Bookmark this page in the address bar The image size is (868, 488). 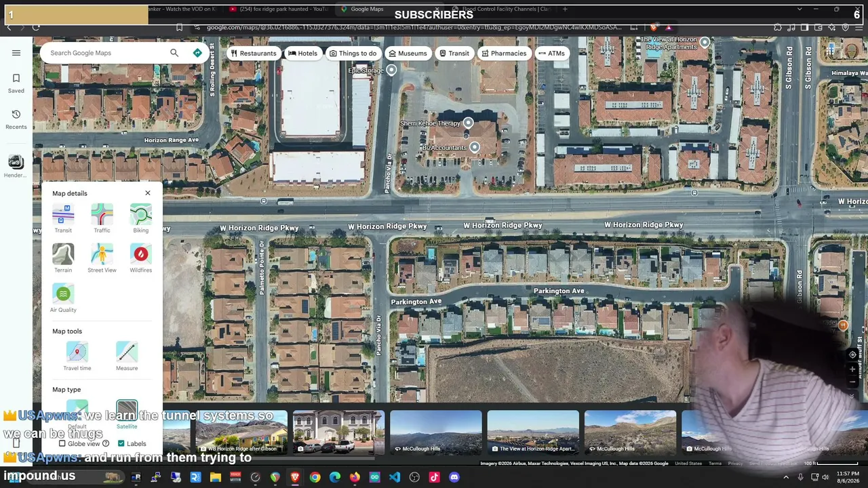179,28
